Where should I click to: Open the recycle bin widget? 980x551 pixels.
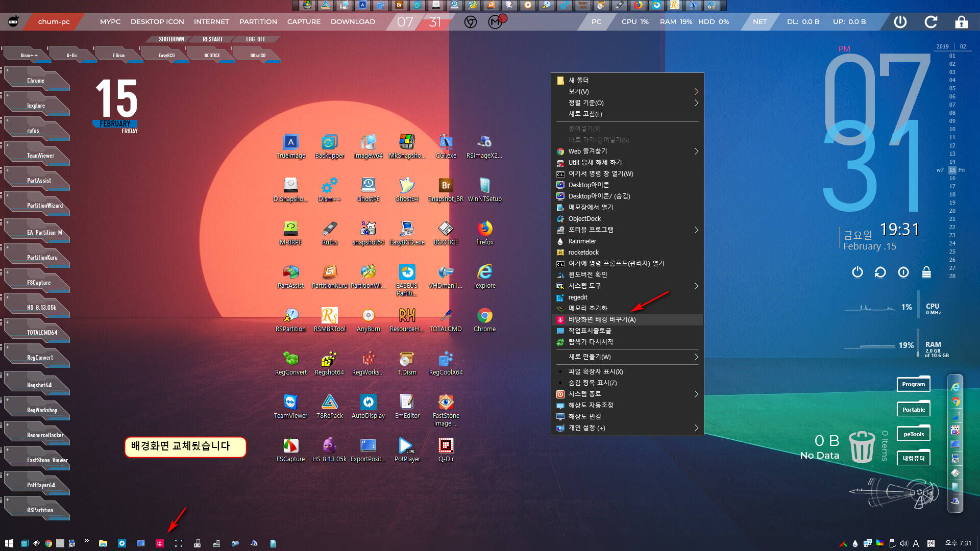pyautogui.click(x=862, y=446)
